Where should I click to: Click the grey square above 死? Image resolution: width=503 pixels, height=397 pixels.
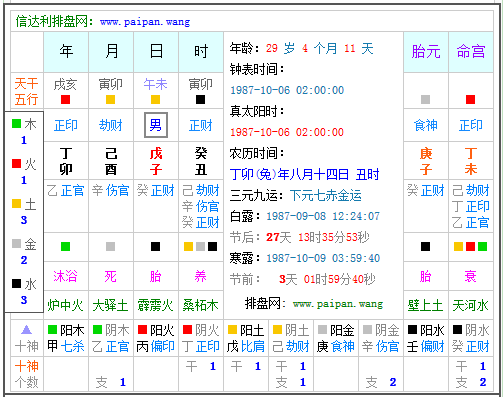tap(110, 246)
